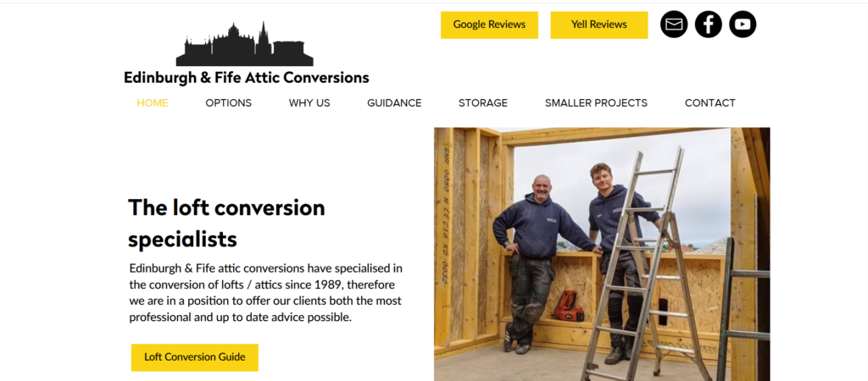This screenshot has width=868, height=381.
Task: Open Google Reviews
Action: pyautogui.click(x=489, y=25)
